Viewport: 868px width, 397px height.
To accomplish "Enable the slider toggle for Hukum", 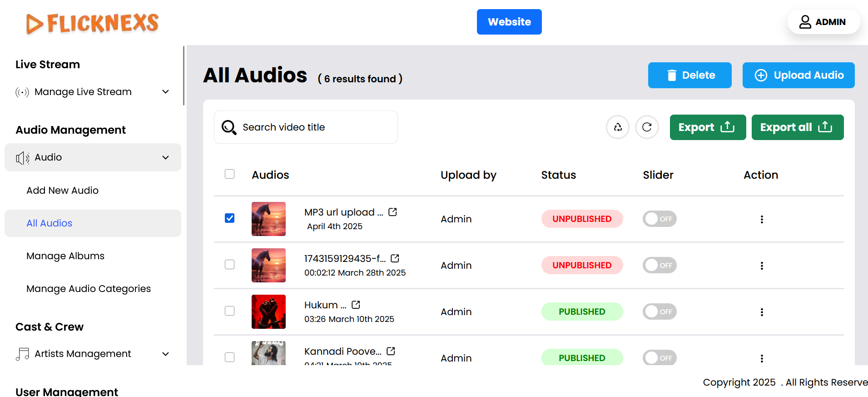I will (660, 312).
